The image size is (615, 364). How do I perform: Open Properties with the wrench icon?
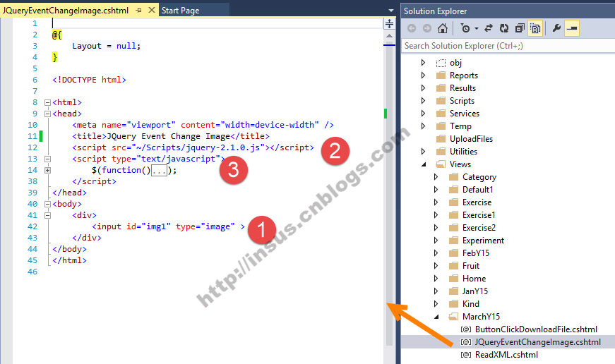coord(556,28)
